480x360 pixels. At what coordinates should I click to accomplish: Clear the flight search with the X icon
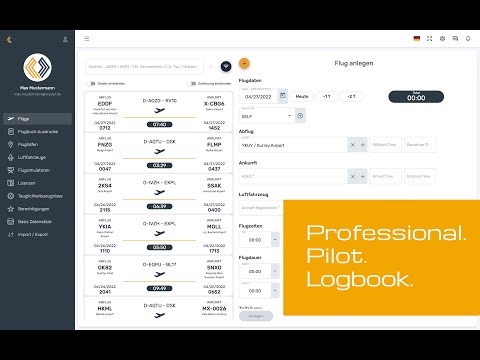pos(211,67)
